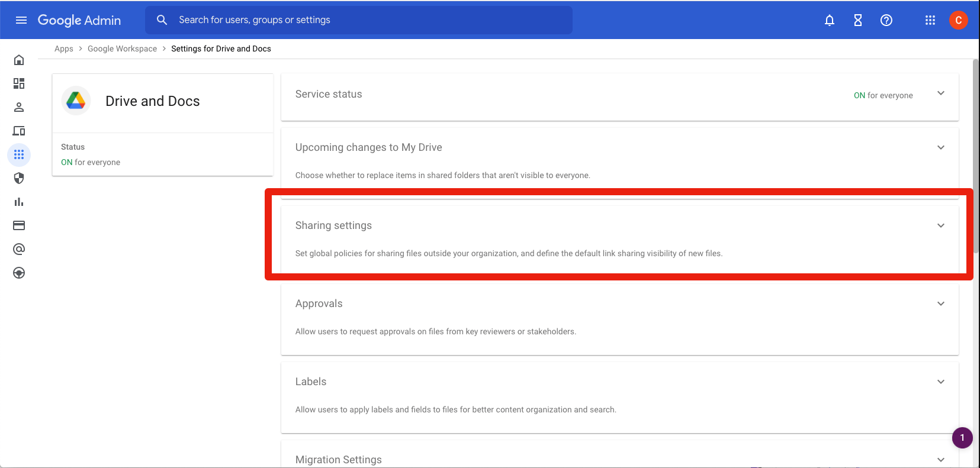
Task: Open Billing card icon in sidebar
Action: pyautogui.click(x=19, y=225)
